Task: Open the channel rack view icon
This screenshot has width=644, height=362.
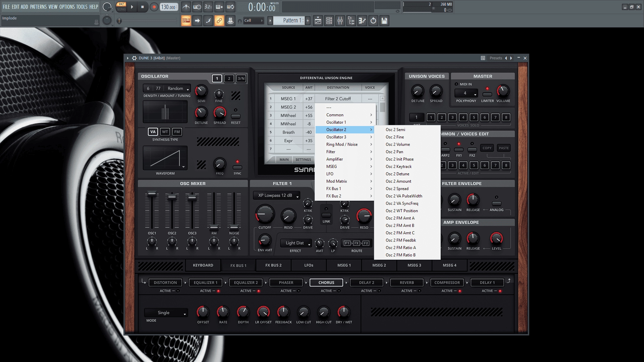Action: pos(329,21)
